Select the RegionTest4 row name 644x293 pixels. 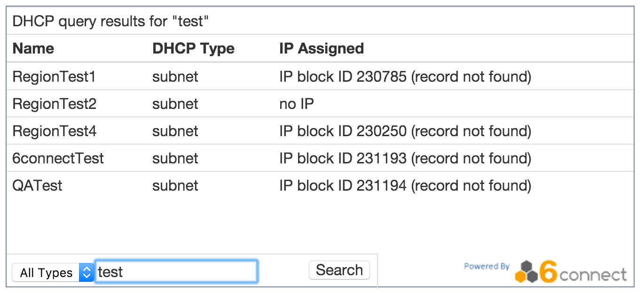coord(54,131)
